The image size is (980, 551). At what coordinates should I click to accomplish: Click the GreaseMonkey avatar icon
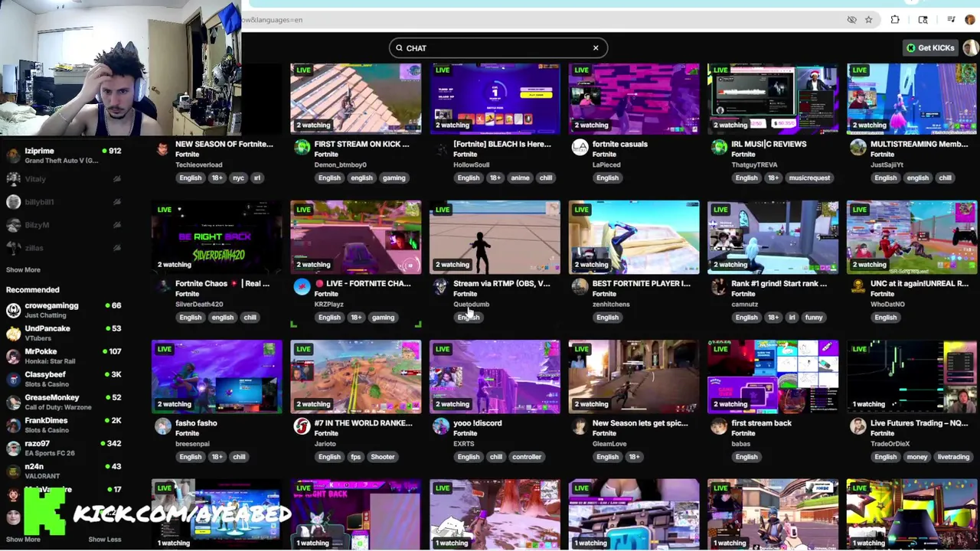point(13,402)
